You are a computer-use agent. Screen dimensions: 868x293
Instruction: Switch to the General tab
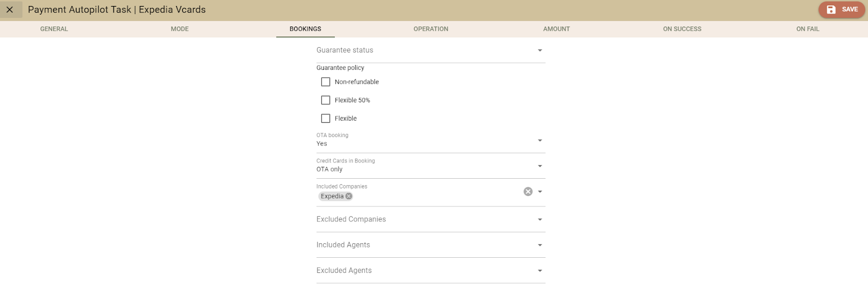tap(54, 29)
